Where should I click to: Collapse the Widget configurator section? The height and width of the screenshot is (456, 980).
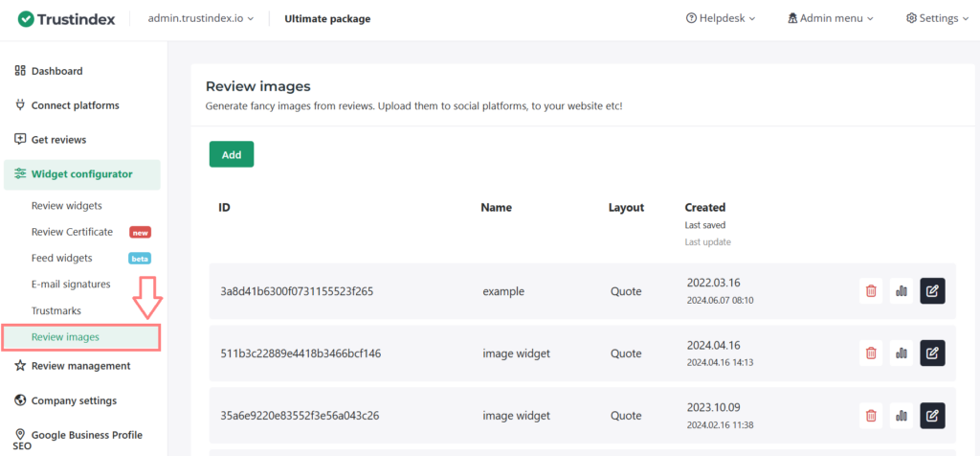[x=81, y=174]
